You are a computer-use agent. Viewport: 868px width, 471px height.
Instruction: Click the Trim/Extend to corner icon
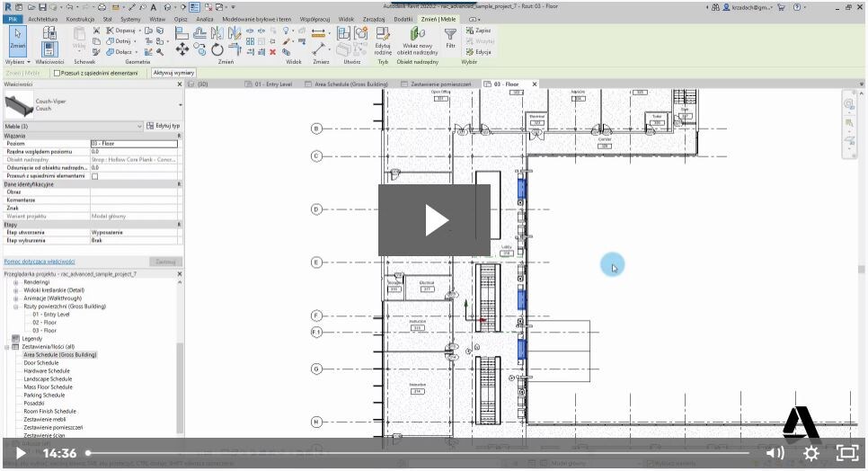click(235, 51)
